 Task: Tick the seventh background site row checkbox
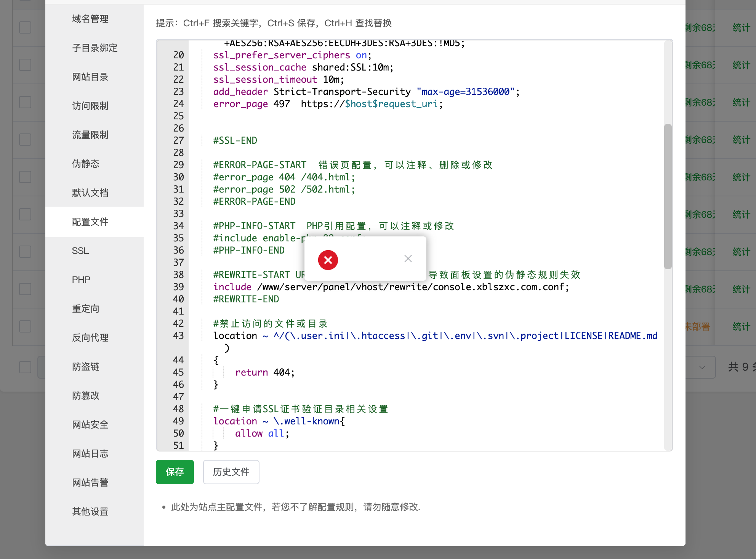click(x=25, y=252)
